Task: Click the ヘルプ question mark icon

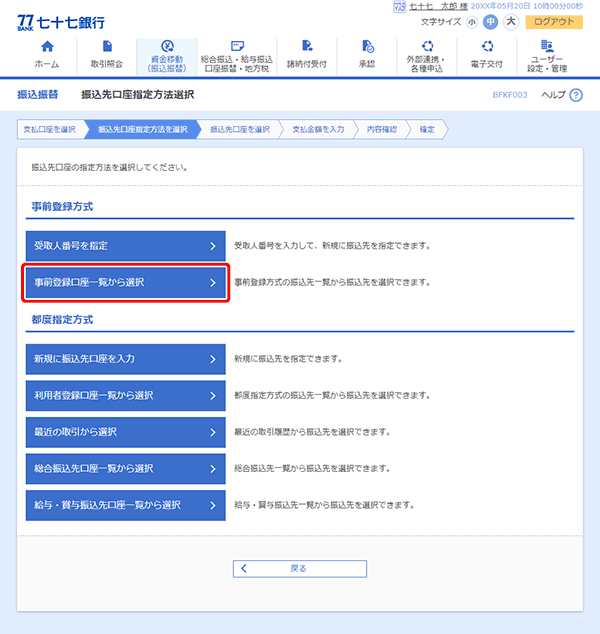Action: [575, 95]
